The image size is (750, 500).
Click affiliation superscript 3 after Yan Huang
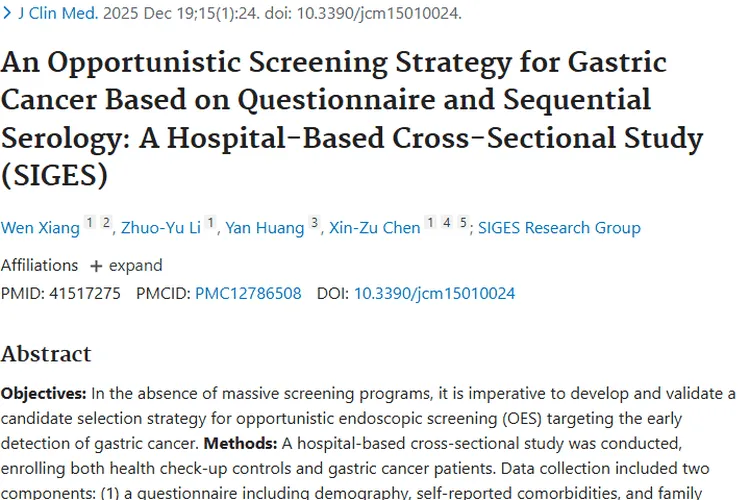(x=314, y=224)
